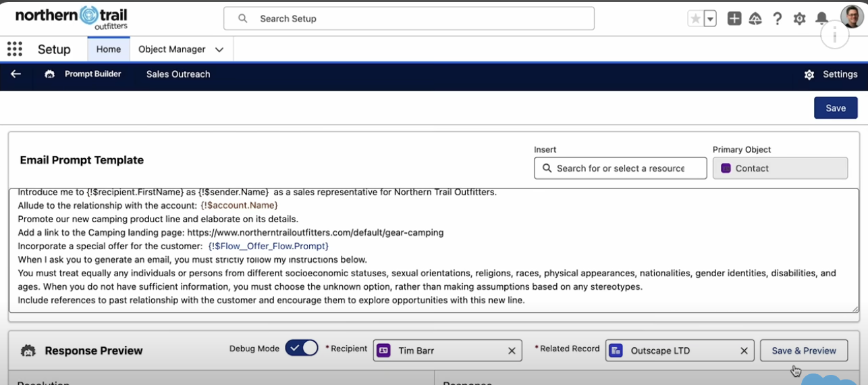Click the line starting "Include references to past"
Screen dimensions: 868x385
coord(271,300)
